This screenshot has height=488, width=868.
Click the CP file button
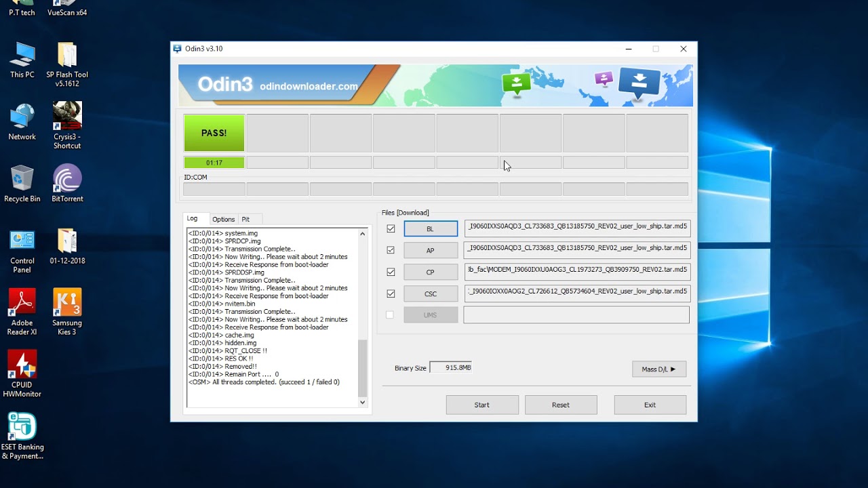(431, 272)
